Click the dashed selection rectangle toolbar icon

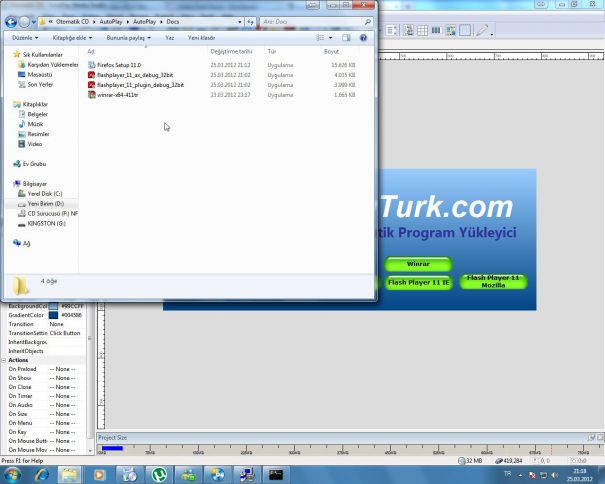pos(465,30)
